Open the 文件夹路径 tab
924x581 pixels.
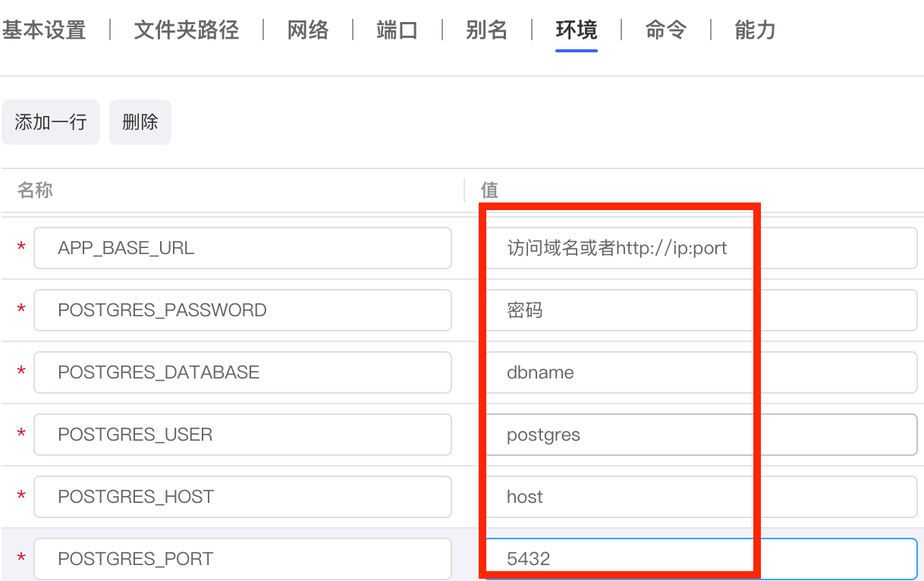tap(185, 30)
